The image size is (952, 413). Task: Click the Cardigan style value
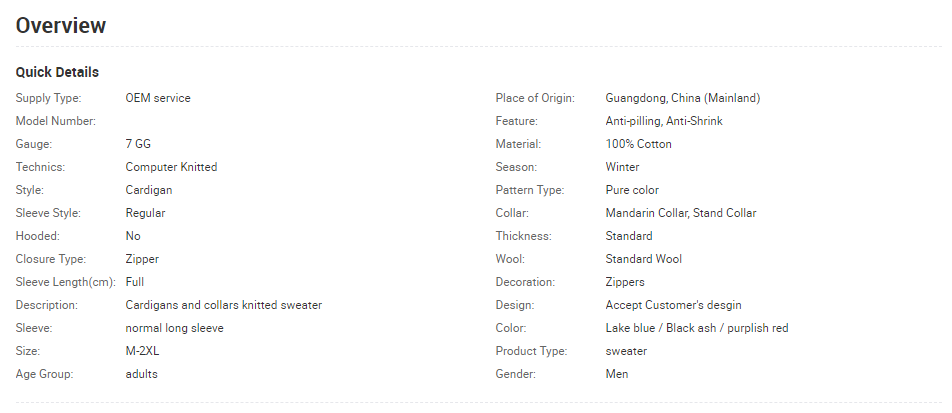149,190
